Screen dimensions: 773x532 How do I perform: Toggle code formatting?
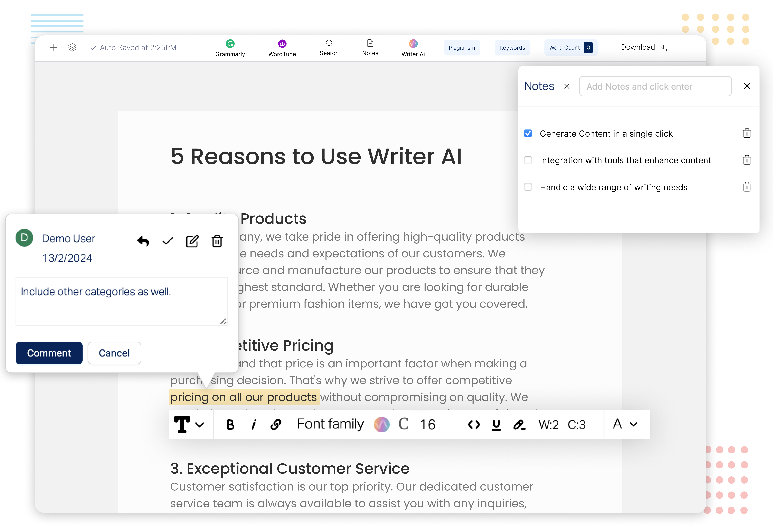click(474, 425)
